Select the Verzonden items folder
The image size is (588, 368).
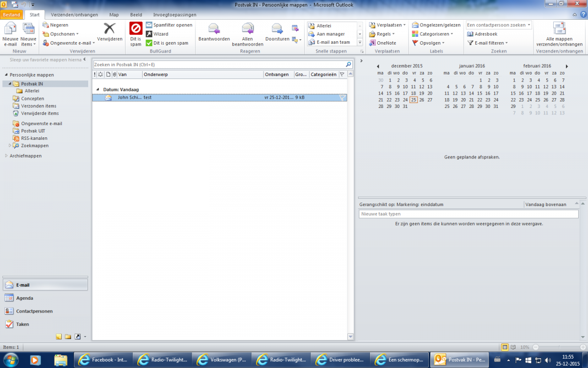(38, 106)
